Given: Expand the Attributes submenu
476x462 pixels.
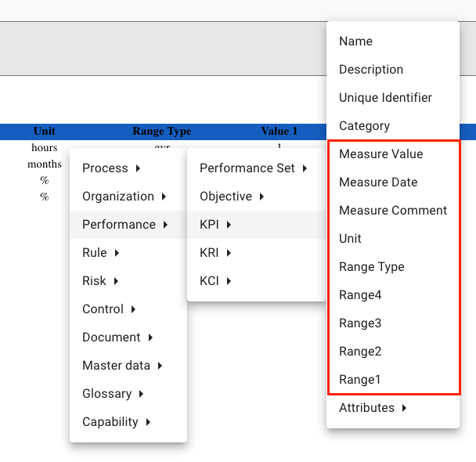Looking at the screenshot, I should point(393,408).
